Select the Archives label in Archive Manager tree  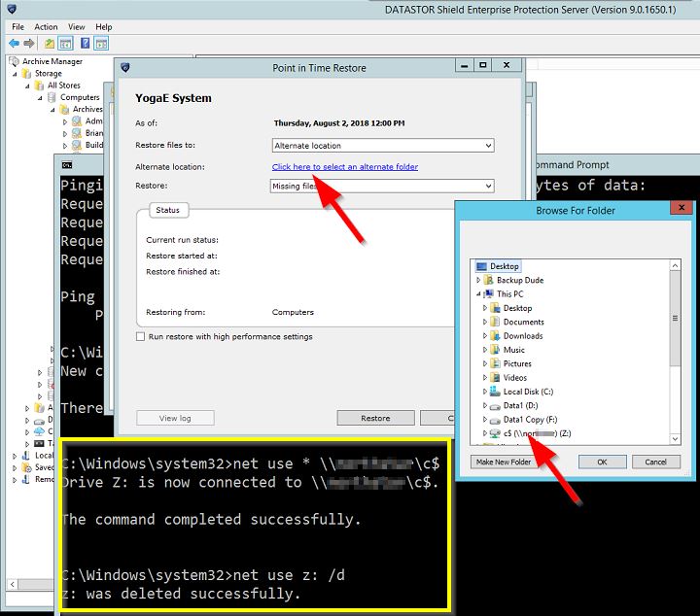pyautogui.click(x=87, y=109)
